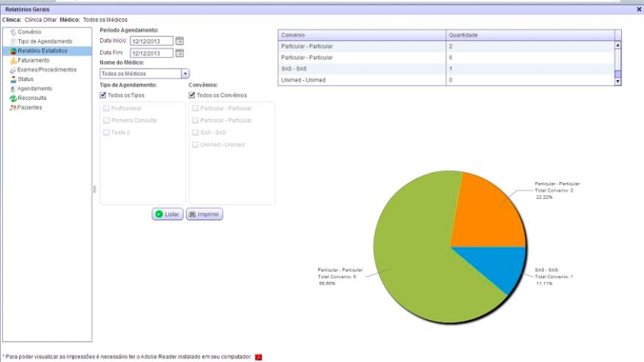Open calendar picker for Data Início
Image resolution: width=644 pixels, height=362 pixels.
(x=180, y=40)
